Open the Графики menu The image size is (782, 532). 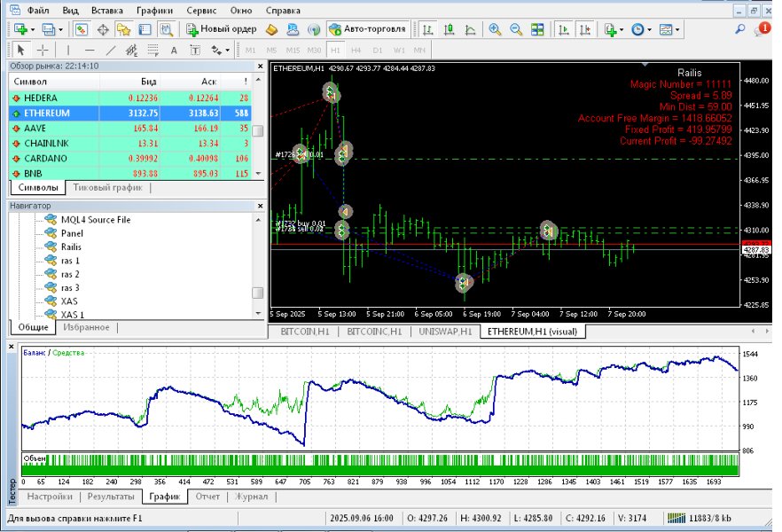(x=155, y=11)
